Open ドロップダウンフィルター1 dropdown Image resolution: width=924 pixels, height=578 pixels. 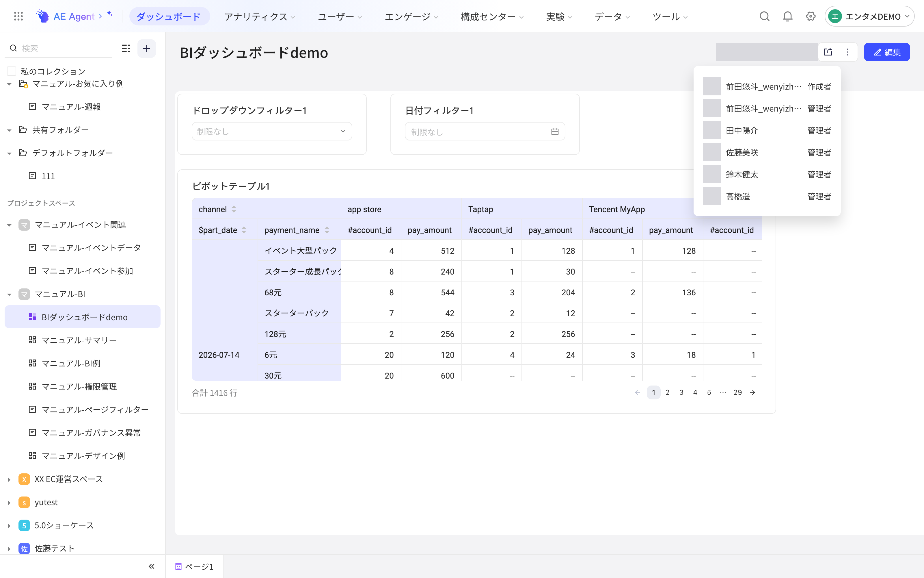pyautogui.click(x=272, y=131)
